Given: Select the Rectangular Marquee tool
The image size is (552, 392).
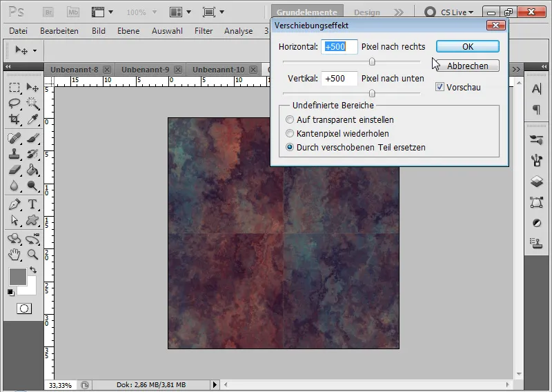Looking at the screenshot, I should tap(14, 88).
